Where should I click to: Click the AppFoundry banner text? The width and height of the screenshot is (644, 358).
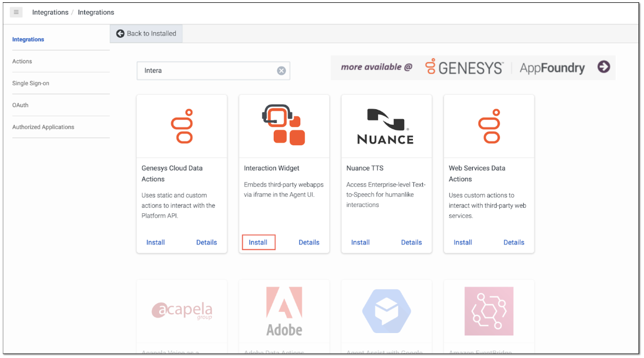[x=552, y=68]
